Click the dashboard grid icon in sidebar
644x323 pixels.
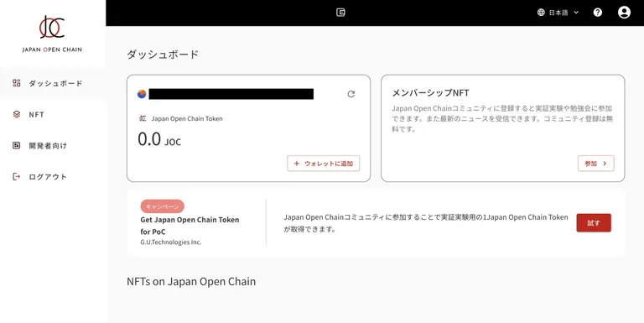point(17,83)
